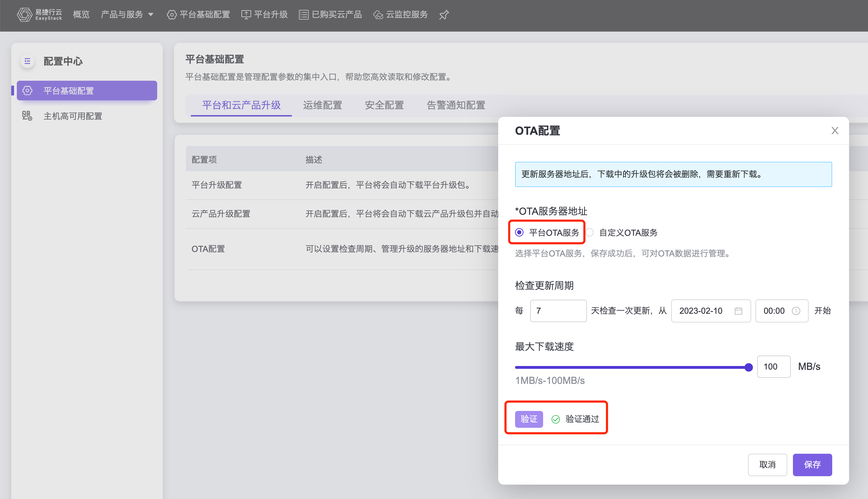Screen dimensions: 868x499
Task: Click the check interval days input field
Action: coord(558,311)
